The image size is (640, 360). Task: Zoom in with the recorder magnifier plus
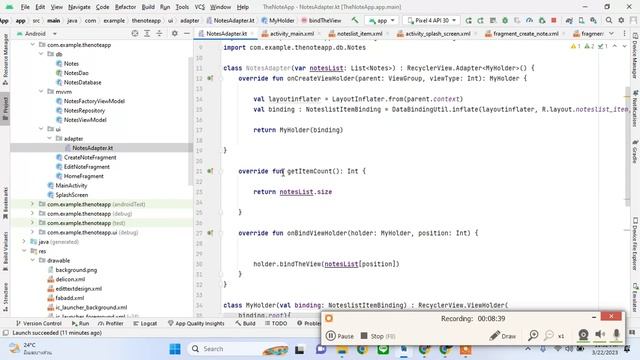coord(533,336)
